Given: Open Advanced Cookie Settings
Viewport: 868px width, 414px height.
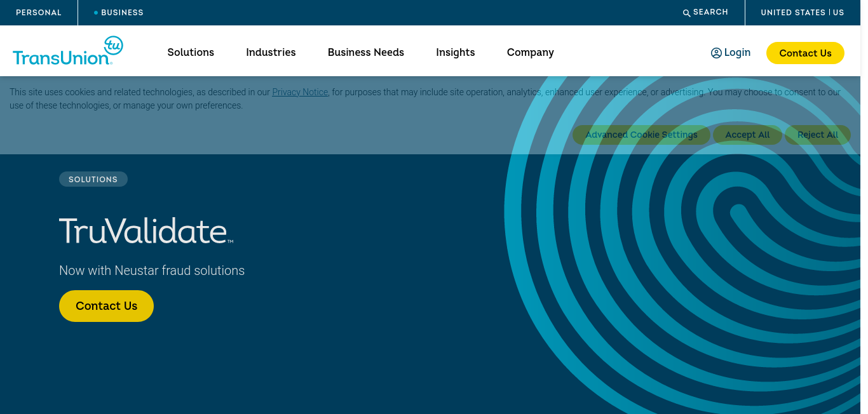Looking at the screenshot, I should pos(641,135).
